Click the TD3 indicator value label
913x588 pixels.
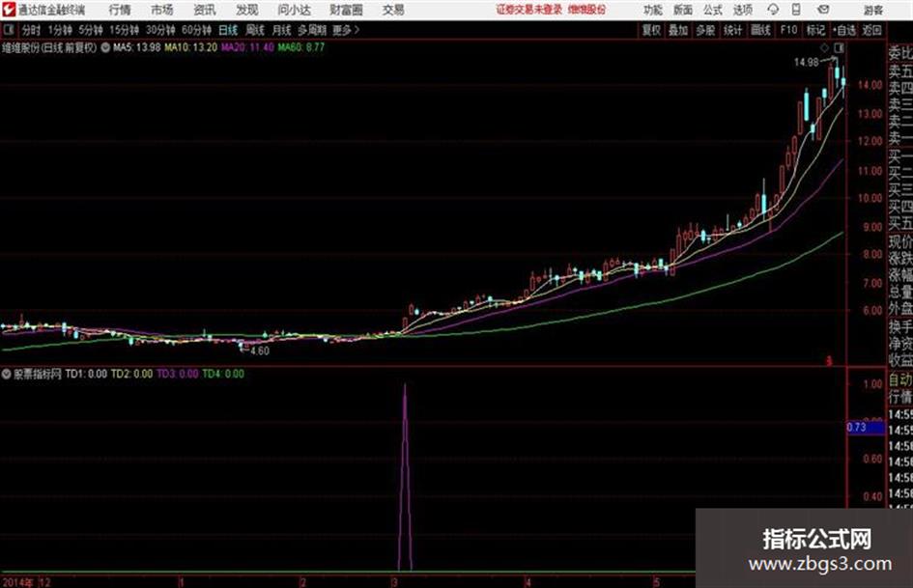coord(178,374)
